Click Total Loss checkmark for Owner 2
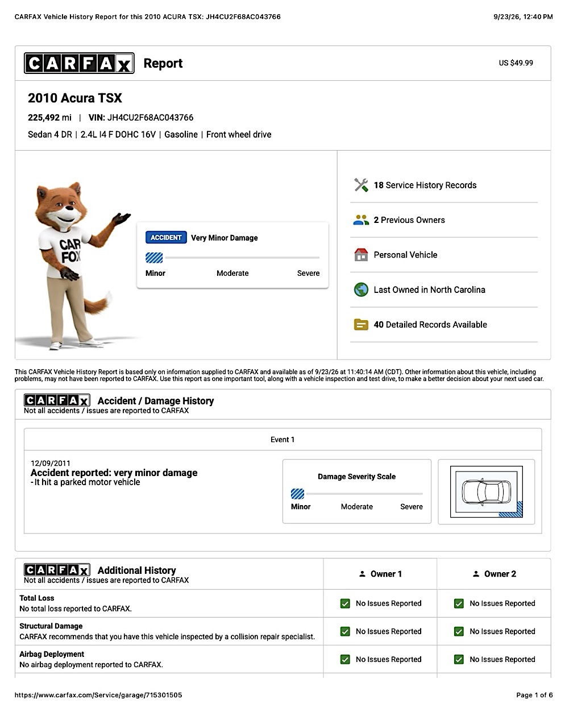 point(459,603)
